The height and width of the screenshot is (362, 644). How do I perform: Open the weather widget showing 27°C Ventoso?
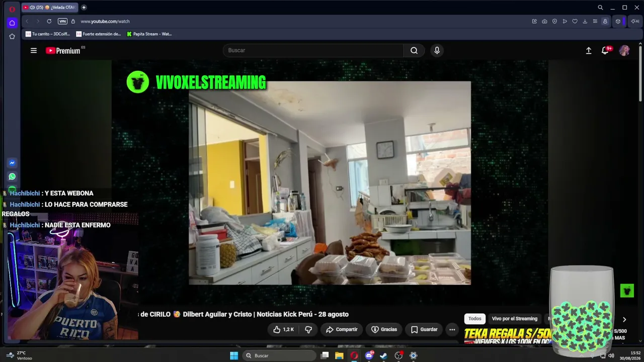[19, 355]
